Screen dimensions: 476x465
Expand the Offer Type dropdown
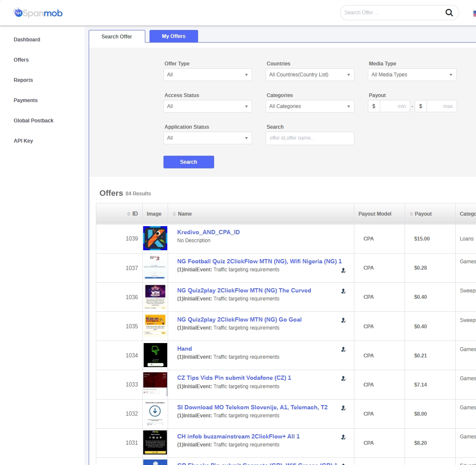click(x=208, y=75)
